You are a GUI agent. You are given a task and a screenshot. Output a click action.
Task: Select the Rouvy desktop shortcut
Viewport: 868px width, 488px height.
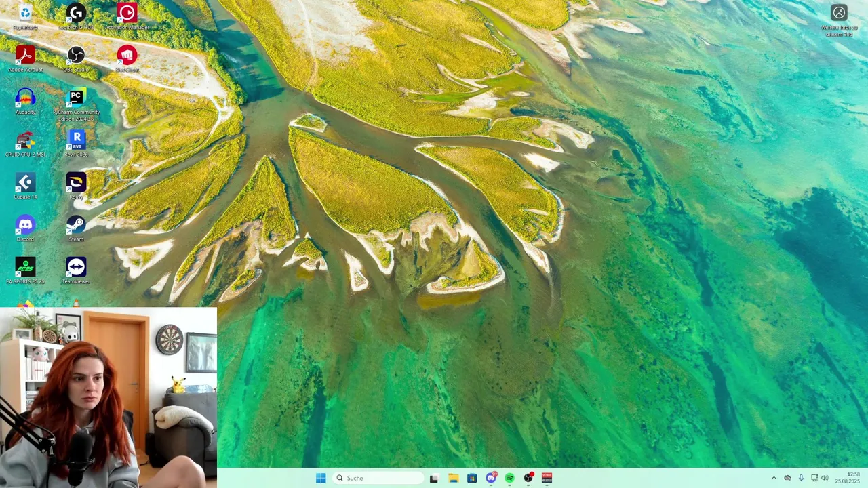click(76, 186)
